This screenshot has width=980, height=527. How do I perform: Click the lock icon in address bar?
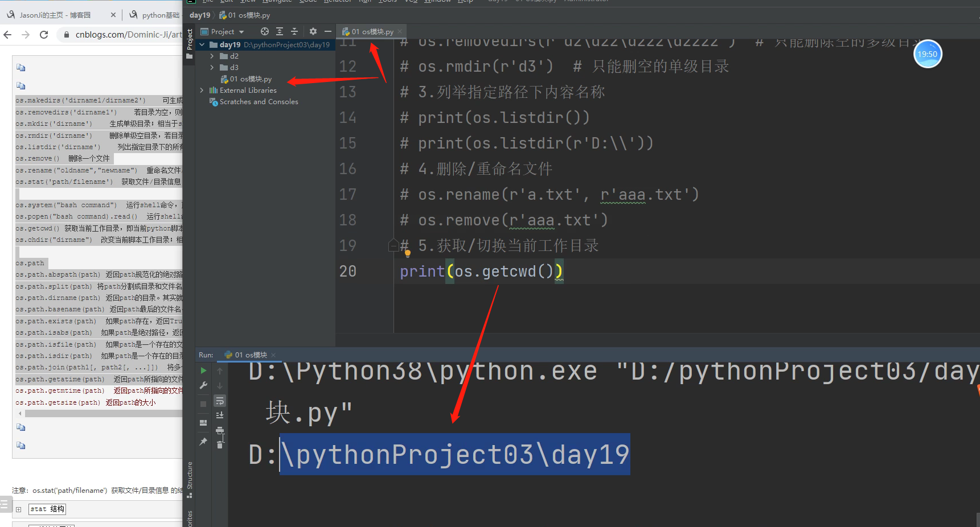[67, 35]
